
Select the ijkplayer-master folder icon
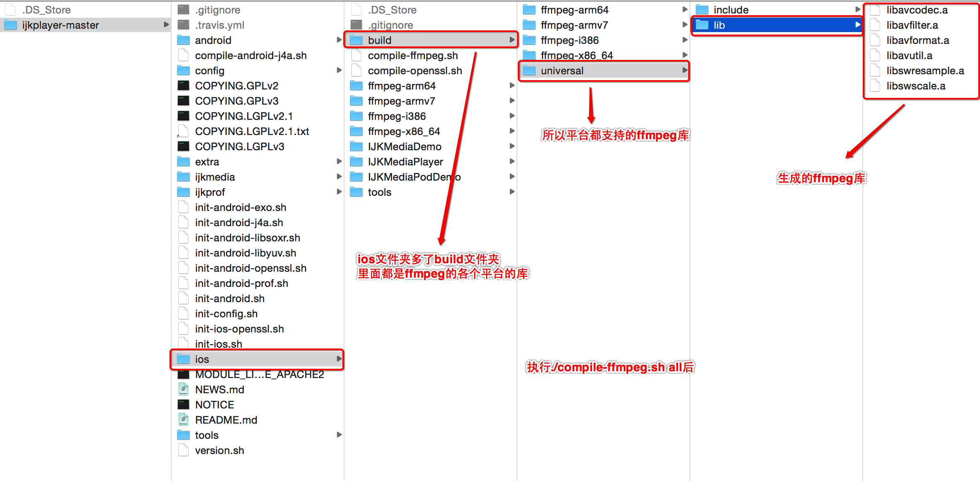(x=11, y=25)
